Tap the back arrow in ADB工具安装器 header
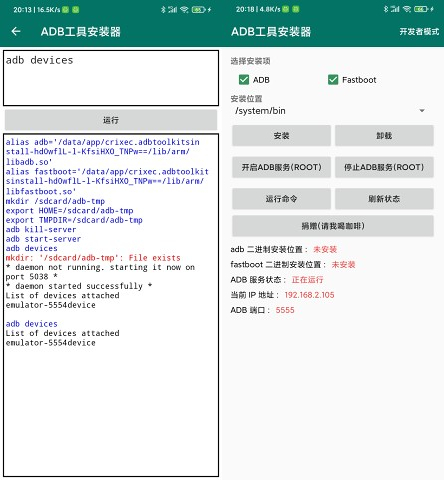 click(16, 32)
